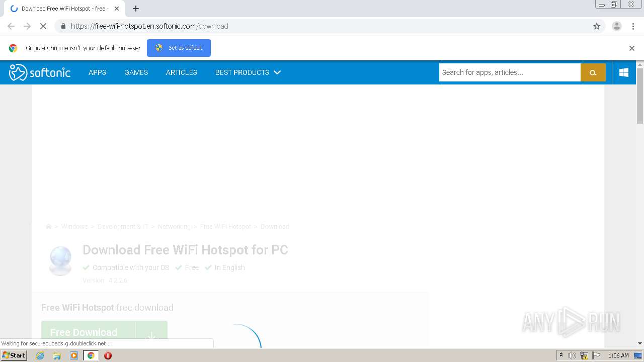Click the heading Download Free WiFi Hotspot for PC

(185, 250)
